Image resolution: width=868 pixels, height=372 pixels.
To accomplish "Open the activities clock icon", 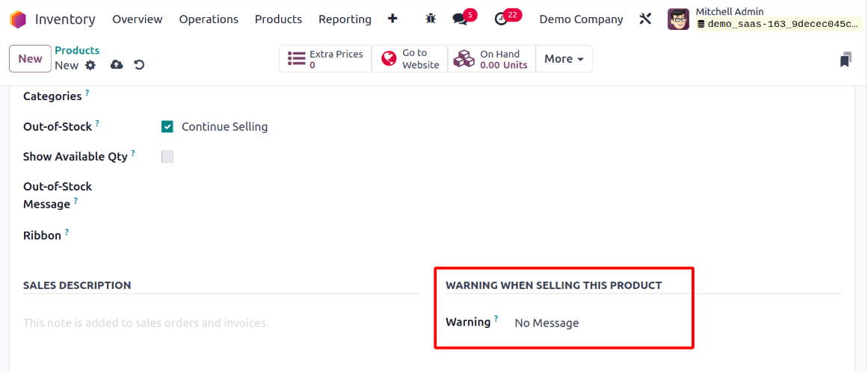I will (502, 19).
